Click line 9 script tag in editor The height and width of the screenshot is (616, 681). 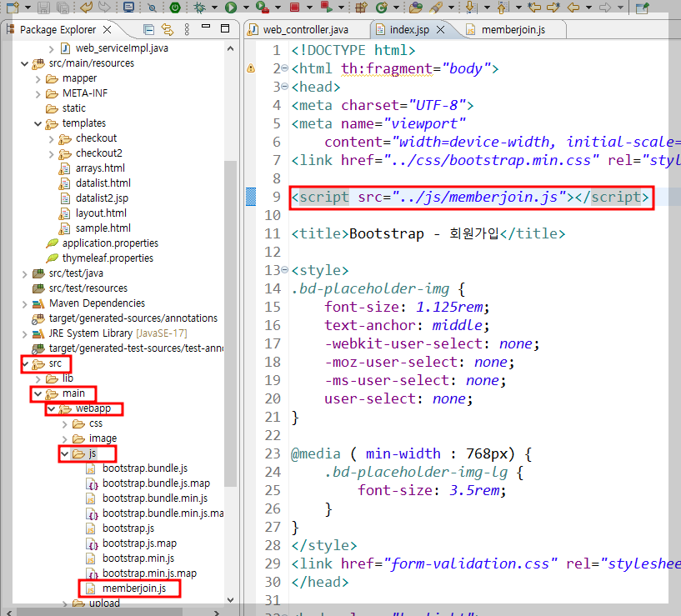pos(470,198)
